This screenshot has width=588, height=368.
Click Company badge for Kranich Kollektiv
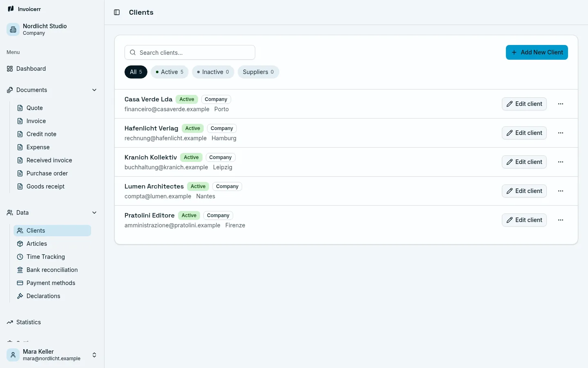click(x=220, y=157)
